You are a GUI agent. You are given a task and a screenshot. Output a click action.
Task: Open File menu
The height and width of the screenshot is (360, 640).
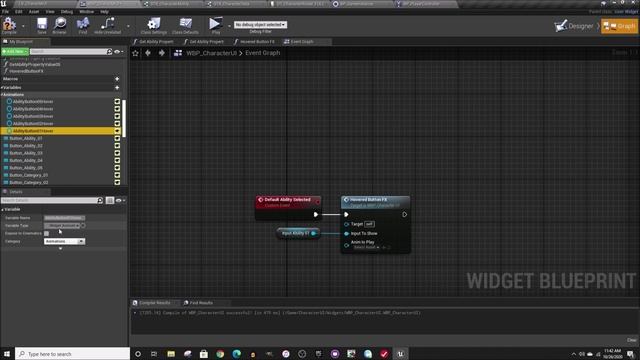pos(5,12)
